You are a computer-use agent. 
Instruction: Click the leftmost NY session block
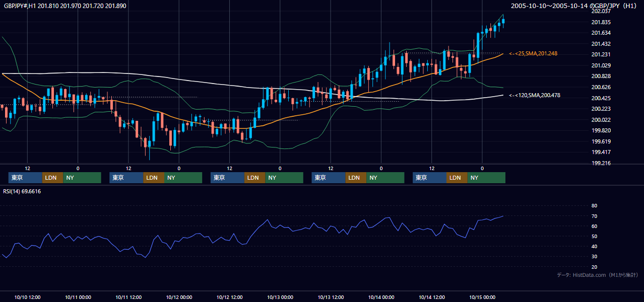(82, 178)
